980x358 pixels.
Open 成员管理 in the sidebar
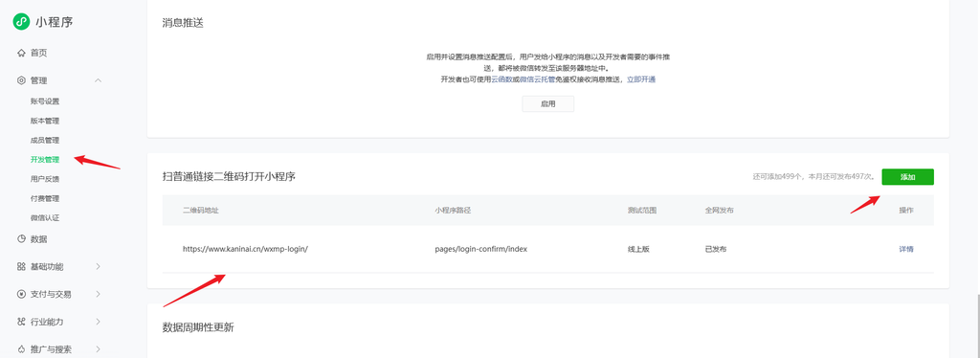pos(45,140)
